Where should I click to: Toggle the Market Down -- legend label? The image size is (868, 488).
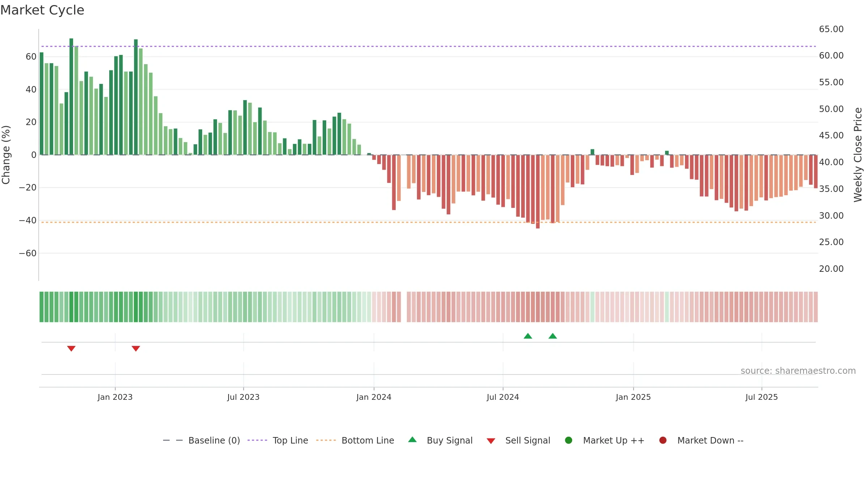click(x=710, y=440)
